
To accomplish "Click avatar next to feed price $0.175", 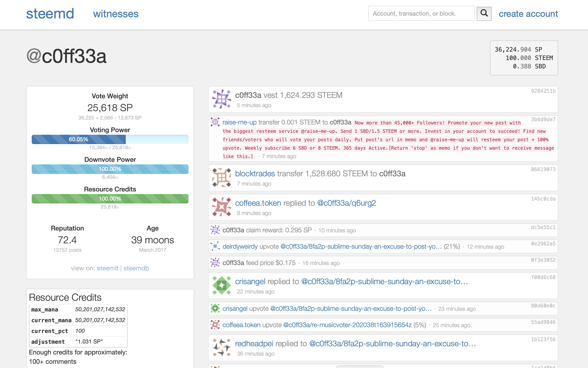I will point(215,263).
